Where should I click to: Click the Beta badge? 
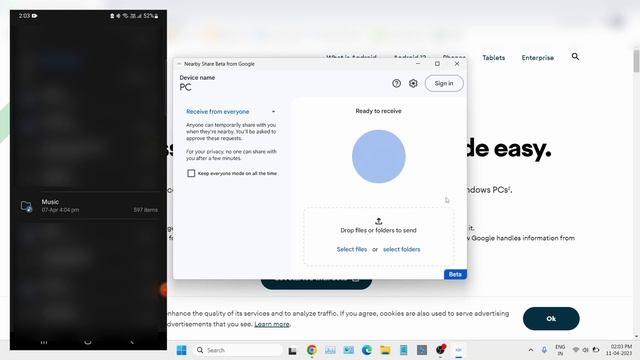(x=455, y=274)
